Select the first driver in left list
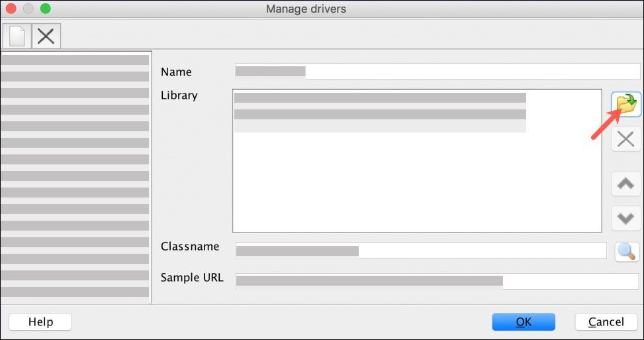 [x=75, y=60]
